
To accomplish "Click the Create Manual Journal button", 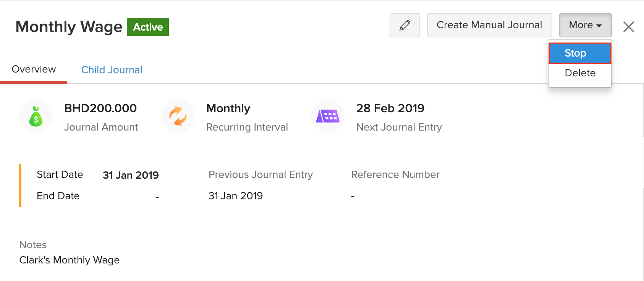I will click(489, 25).
